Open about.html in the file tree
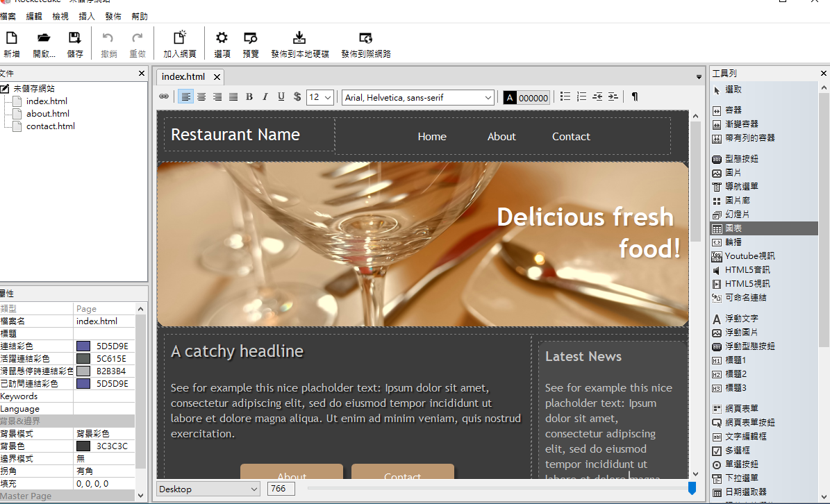This screenshot has height=504, width=830. point(47,114)
